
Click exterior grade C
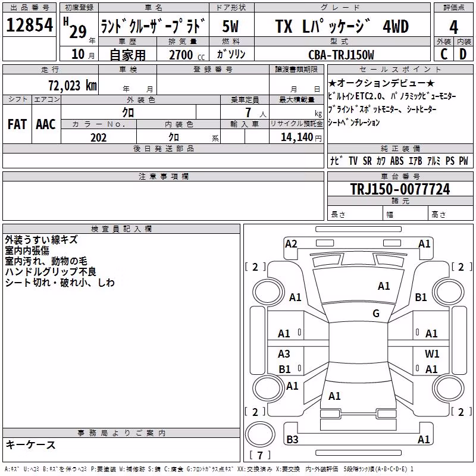coord(444,54)
